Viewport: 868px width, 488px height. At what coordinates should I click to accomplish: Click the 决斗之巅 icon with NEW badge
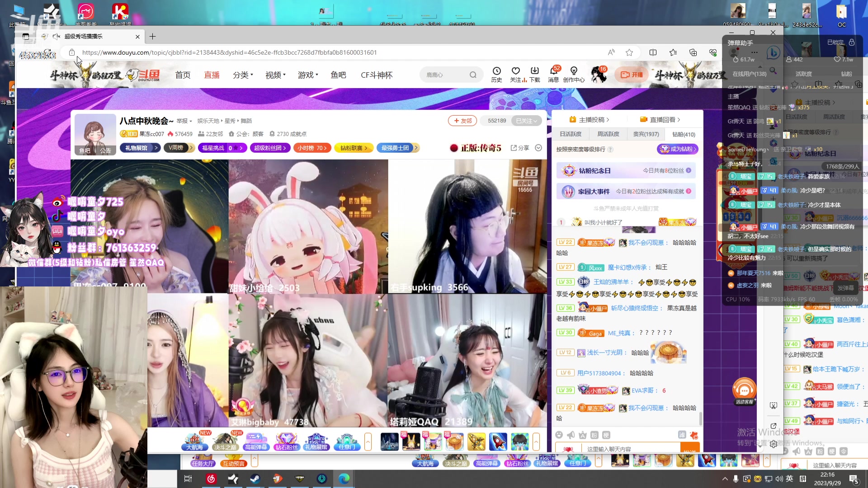pos(225,441)
